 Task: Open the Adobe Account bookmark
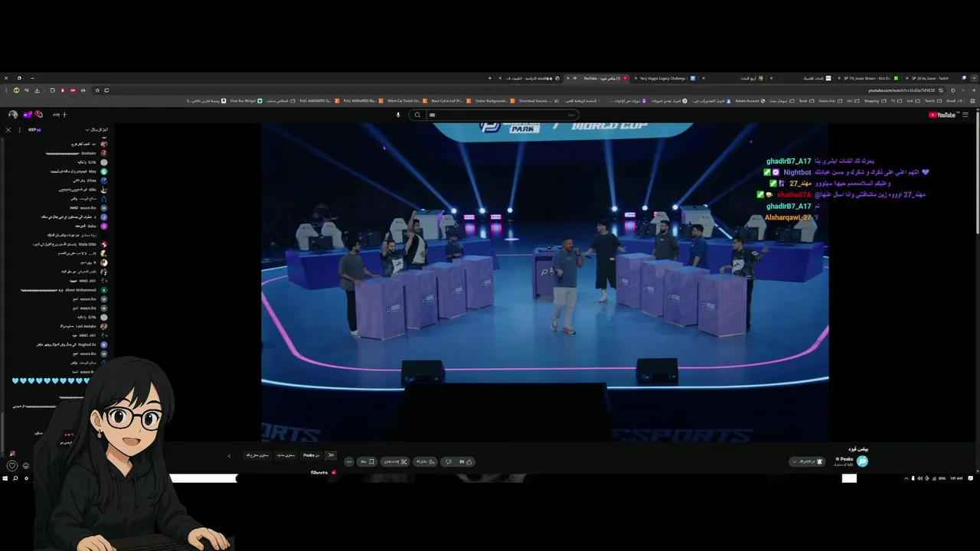click(750, 100)
